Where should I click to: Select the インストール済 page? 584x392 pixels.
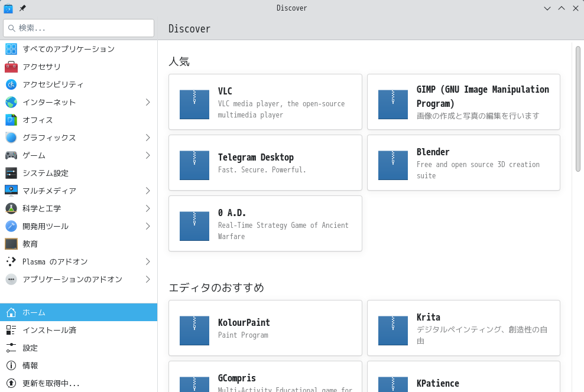pos(79,330)
